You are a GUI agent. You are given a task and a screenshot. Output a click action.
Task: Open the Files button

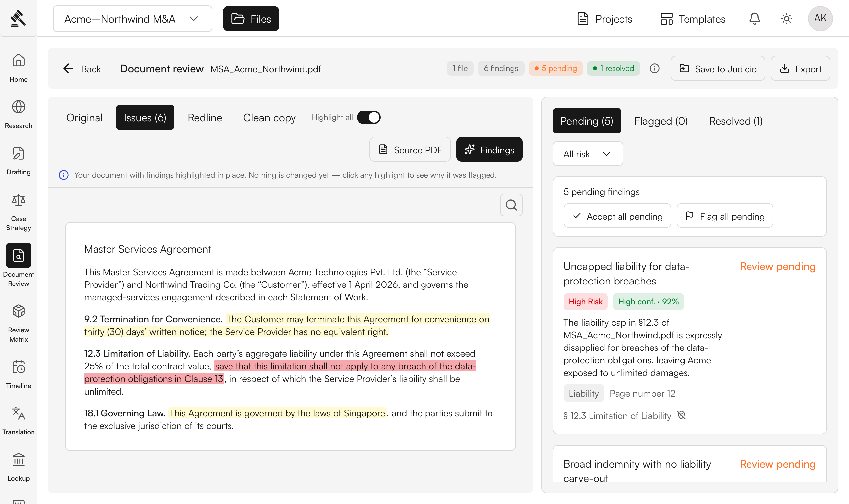(251, 19)
